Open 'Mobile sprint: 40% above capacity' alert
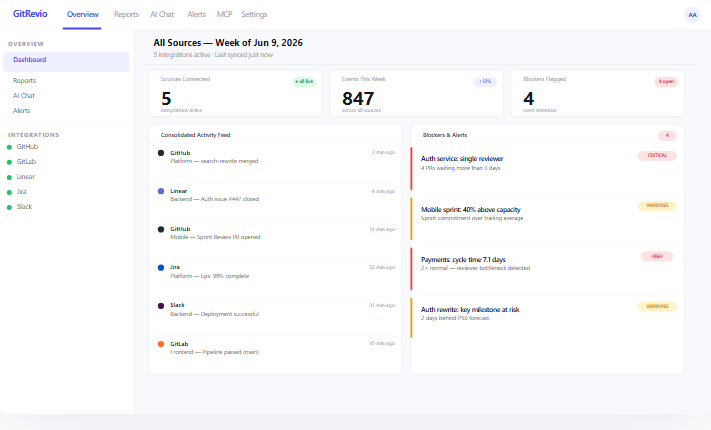 (471, 210)
